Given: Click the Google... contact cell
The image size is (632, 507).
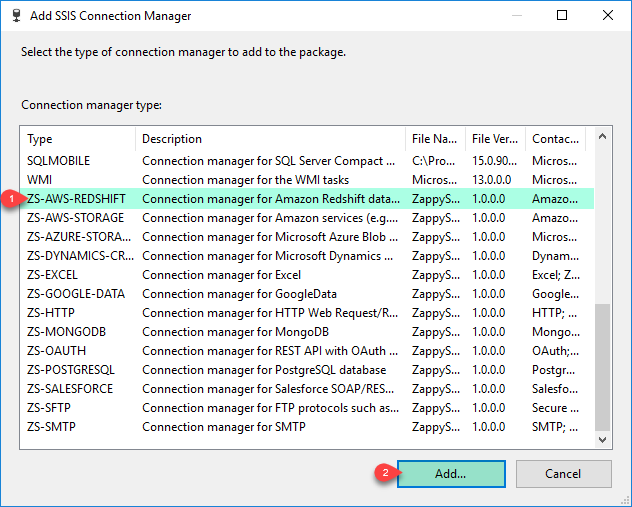Looking at the screenshot, I should (x=555, y=294).
